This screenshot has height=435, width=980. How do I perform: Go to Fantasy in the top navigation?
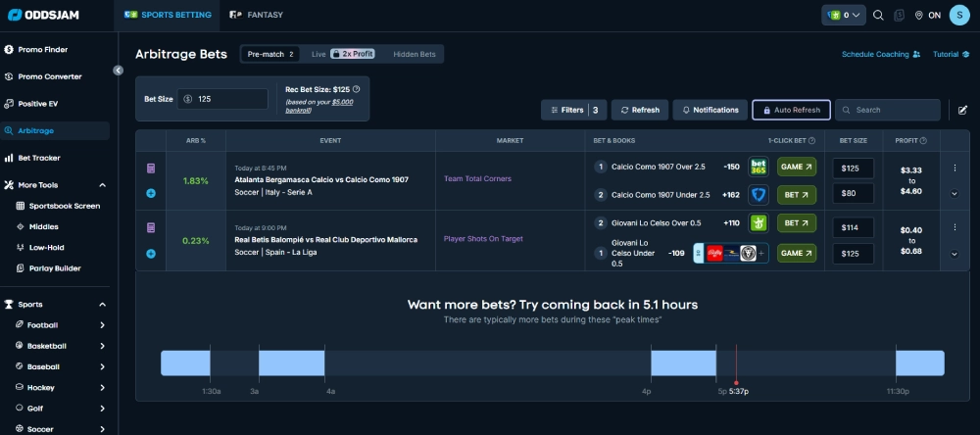pos(256,15)
